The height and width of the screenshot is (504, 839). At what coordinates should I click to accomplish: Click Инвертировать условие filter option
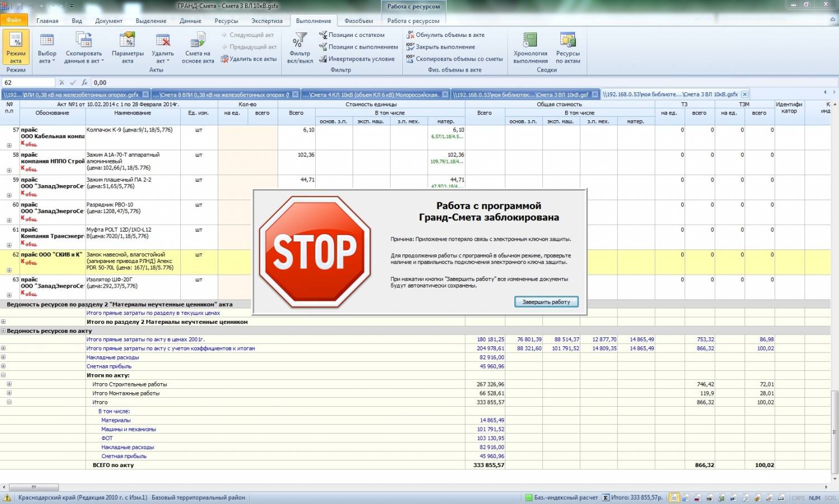click(x=357, y=59)
